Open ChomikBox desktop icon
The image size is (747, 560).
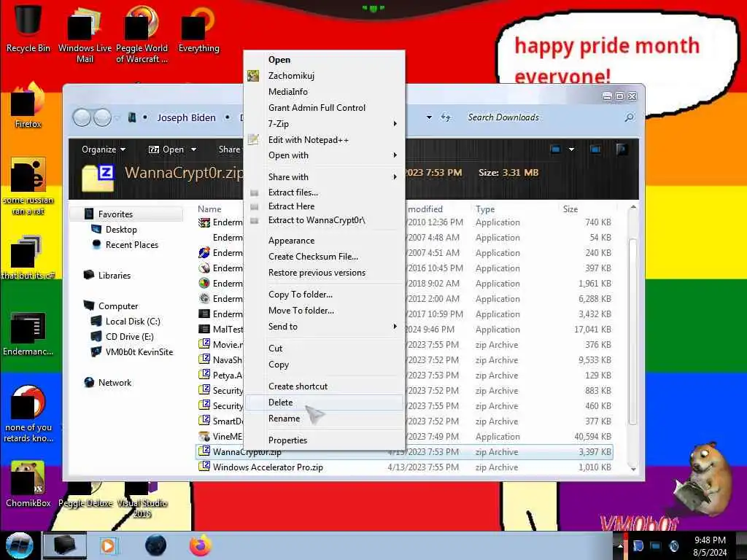[x=28, y=484]
